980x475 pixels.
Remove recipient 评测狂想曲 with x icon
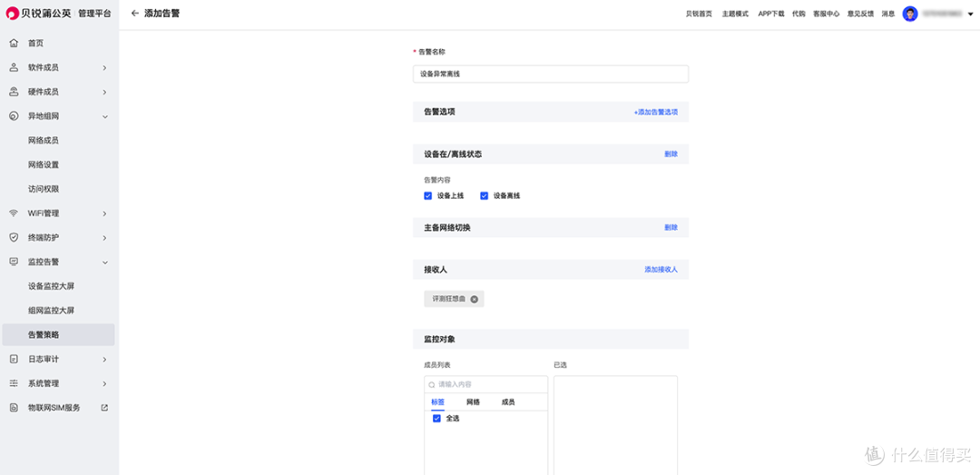click(x=474, y=299)
